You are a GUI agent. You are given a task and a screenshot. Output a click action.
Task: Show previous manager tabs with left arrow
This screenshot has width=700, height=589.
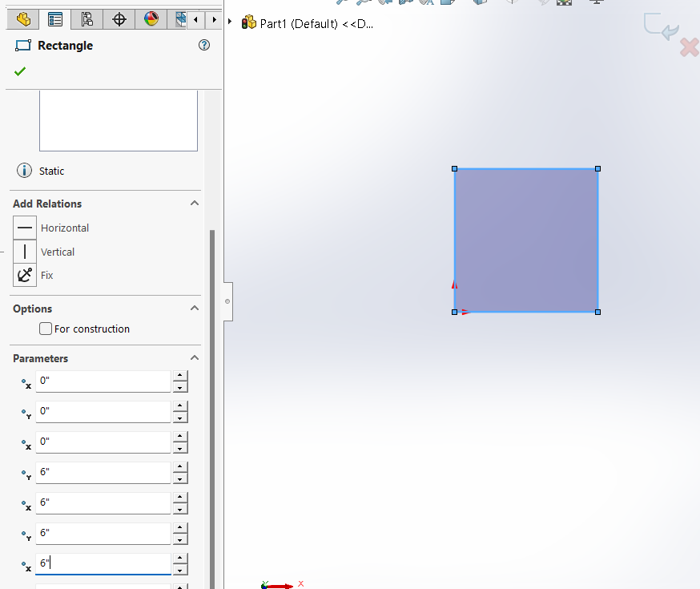(x=195, y=20)
